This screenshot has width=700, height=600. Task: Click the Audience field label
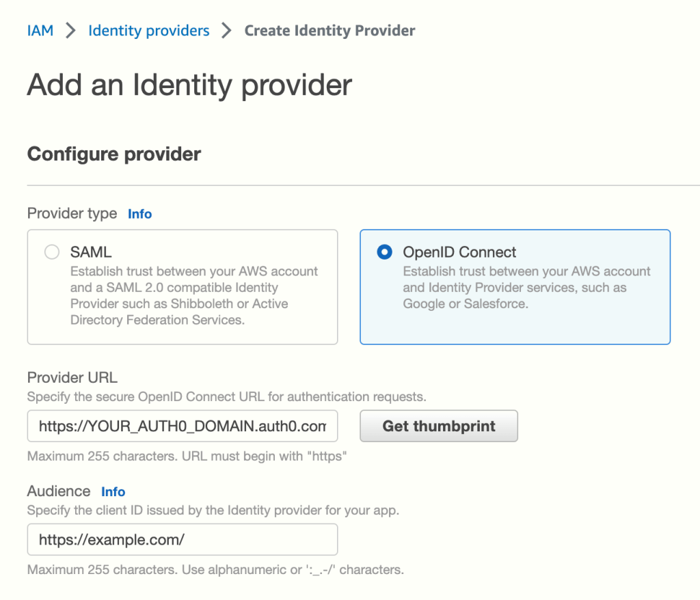click(59, 491)
